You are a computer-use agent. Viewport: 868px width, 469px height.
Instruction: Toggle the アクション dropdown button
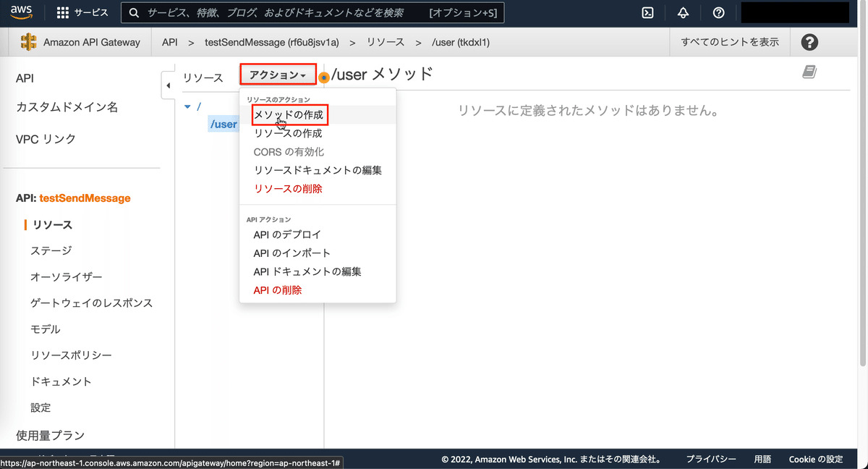tap(278, 75)
